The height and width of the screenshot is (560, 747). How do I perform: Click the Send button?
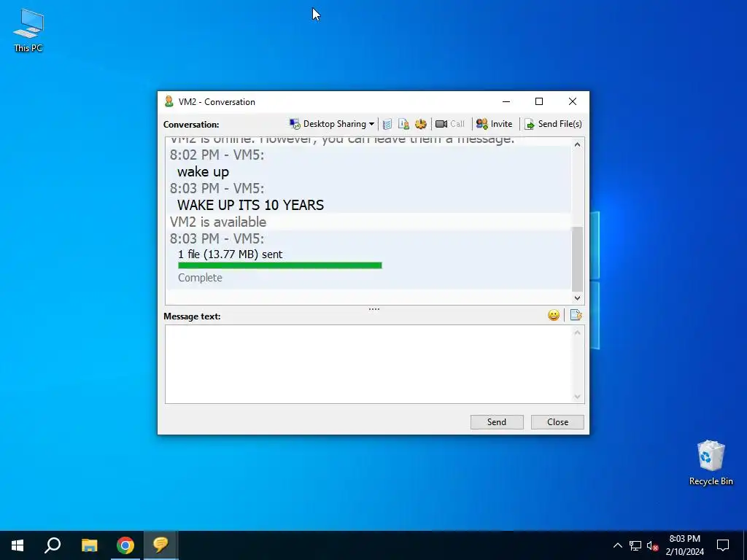tap(496, 422)
